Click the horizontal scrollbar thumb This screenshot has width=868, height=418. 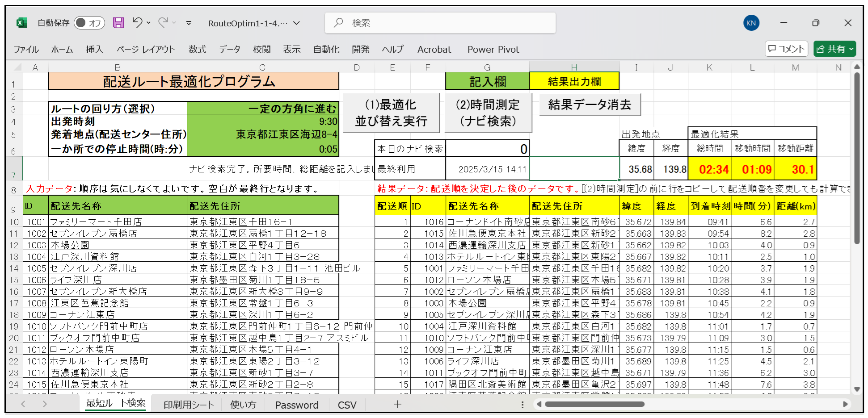click(x=594, y=404)
